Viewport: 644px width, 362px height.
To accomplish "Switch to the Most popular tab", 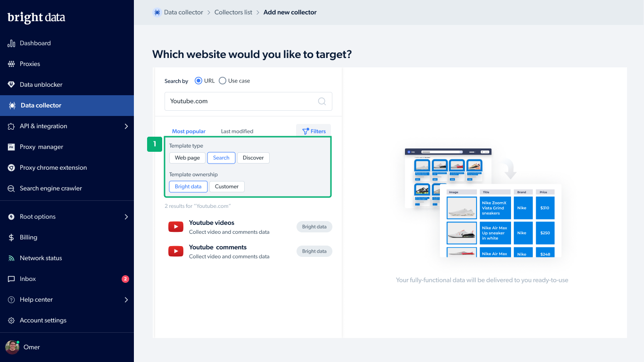I will [189, 132].
